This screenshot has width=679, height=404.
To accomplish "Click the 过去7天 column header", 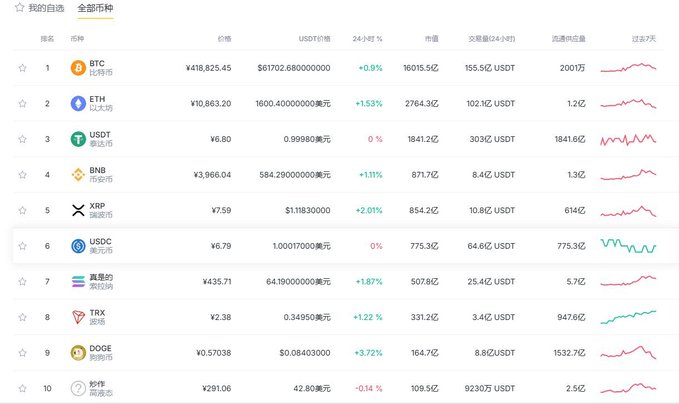I will click(644, 39).
